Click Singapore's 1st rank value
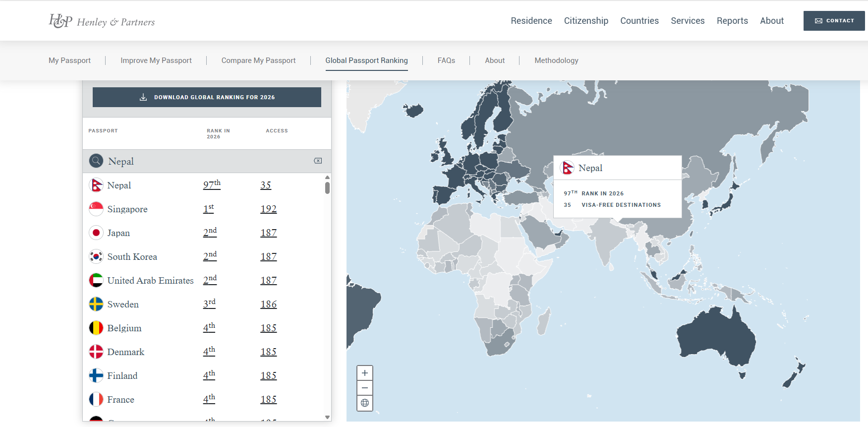The image size is (868, 427). pos(208,208)
